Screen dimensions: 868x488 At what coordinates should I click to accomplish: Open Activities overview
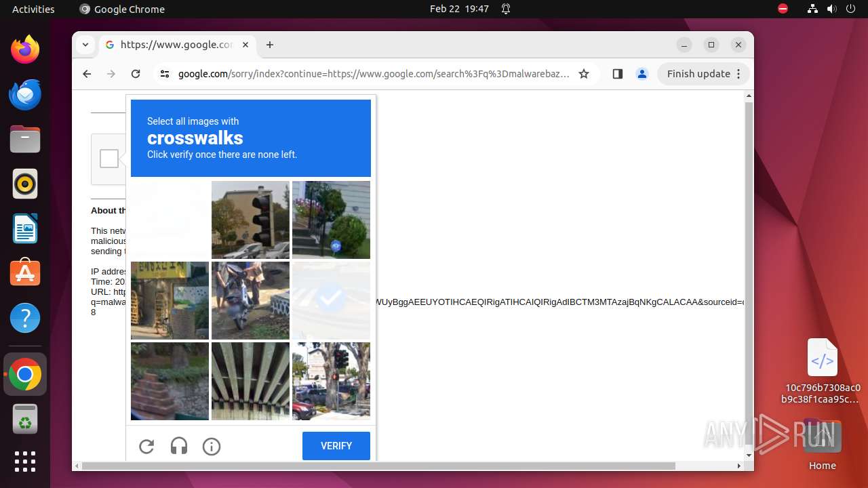click(33, 9)
